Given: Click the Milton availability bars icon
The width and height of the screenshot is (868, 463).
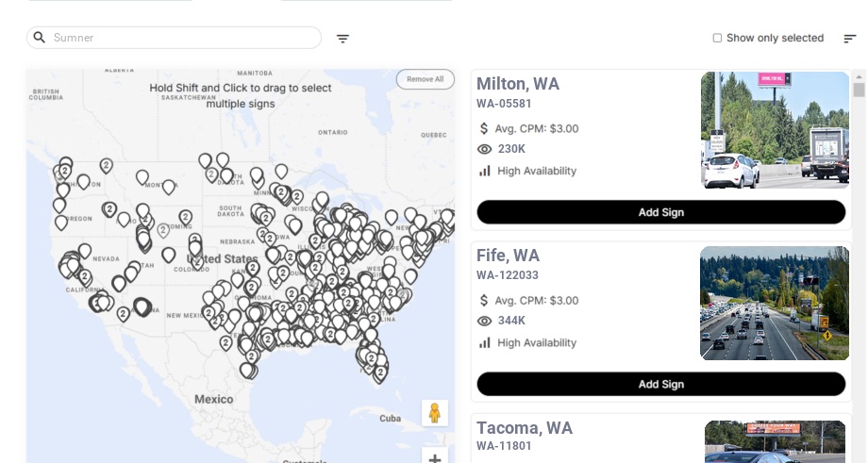Looking at the screenshot, I should (485, 171).
